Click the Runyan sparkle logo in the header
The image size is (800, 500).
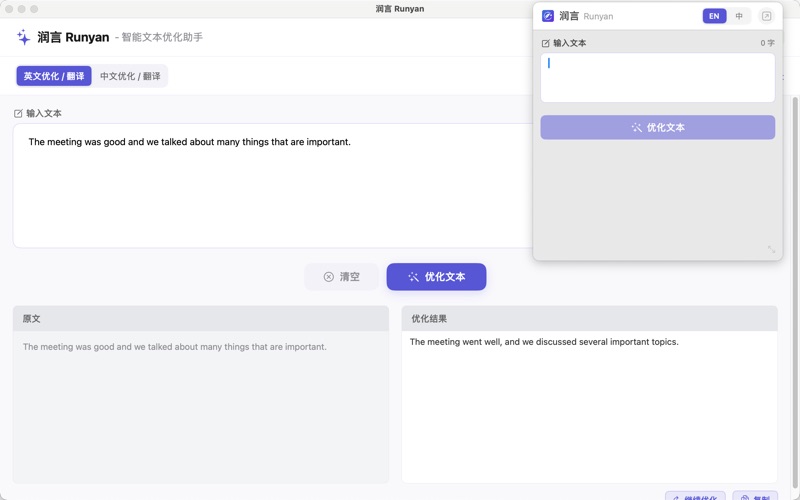pos(23,38)
